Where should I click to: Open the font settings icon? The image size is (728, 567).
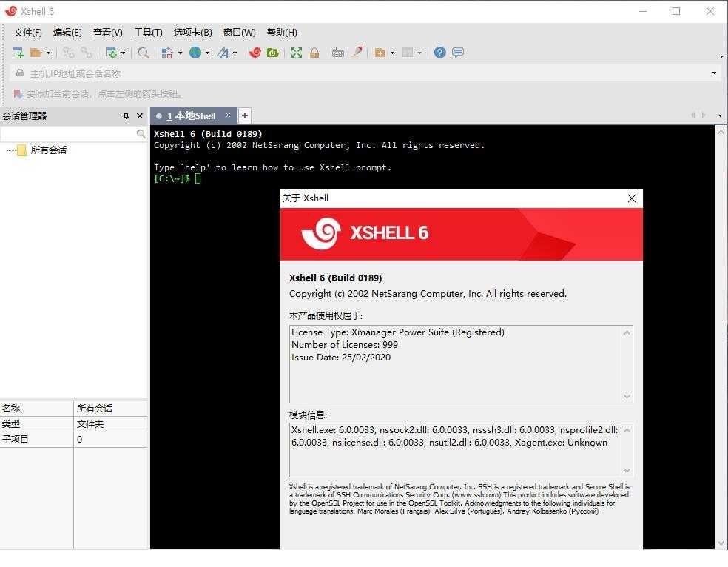pos(223,53)
